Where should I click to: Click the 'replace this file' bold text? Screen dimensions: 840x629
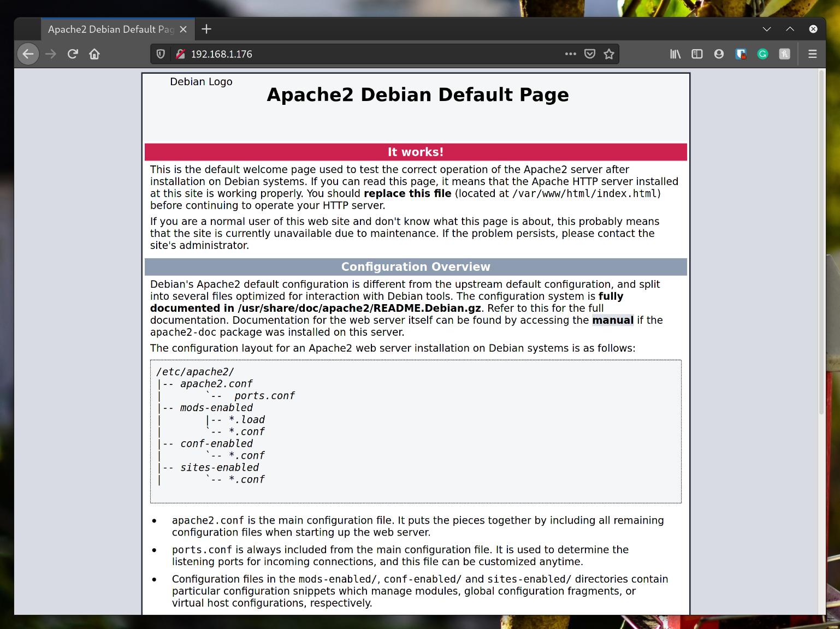click(407, 194)
